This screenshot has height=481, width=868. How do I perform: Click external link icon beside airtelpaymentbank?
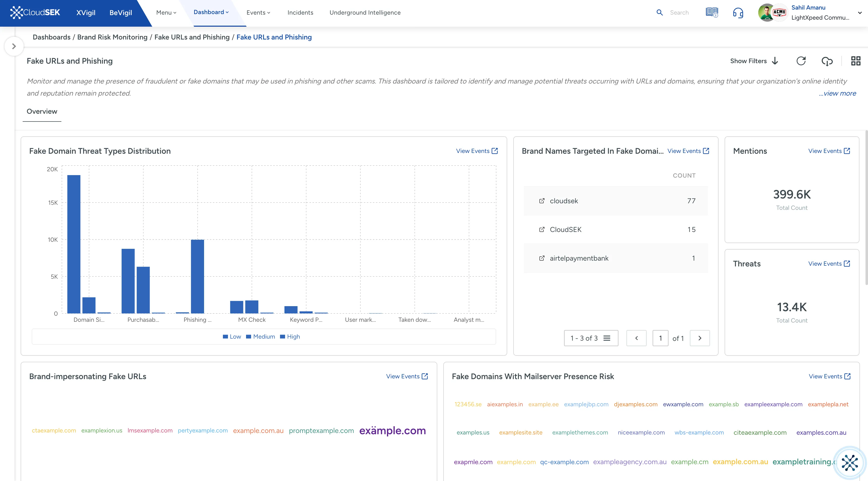(x=542, y=258)
